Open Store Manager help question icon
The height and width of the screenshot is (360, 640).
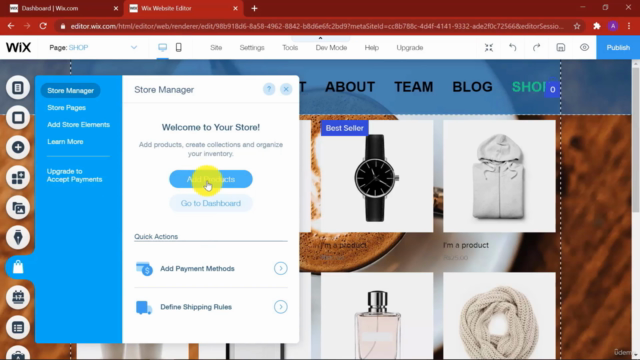pyautogui.click(x=269, y=89)
